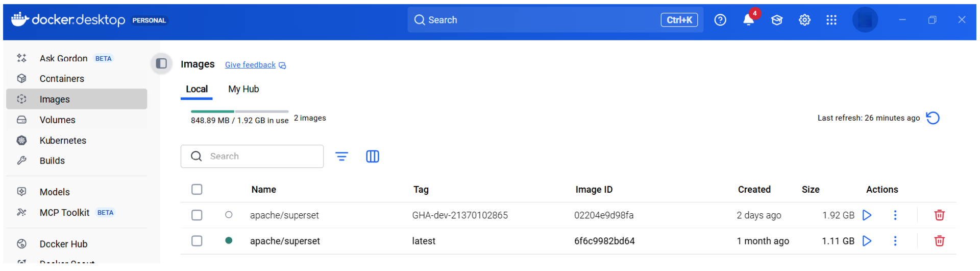
Task: Click the GHA-dev-21370102865 tag text
Action: (460, 215)
